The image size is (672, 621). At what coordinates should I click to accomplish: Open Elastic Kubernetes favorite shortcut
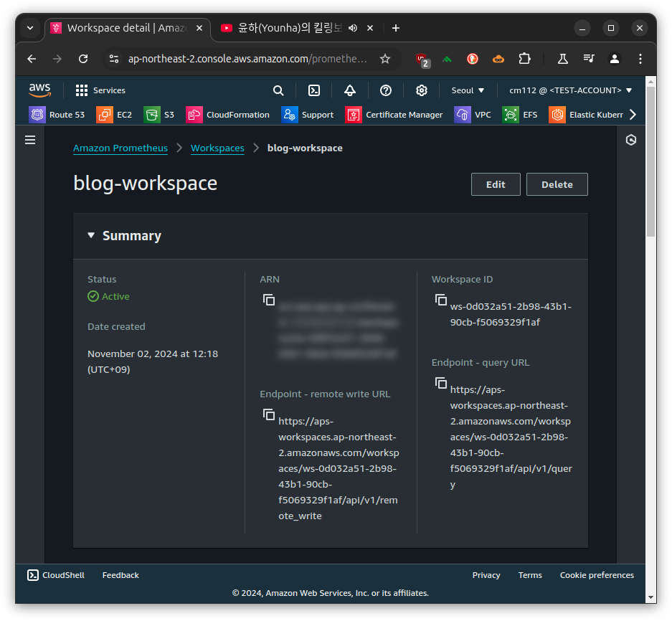586,115
